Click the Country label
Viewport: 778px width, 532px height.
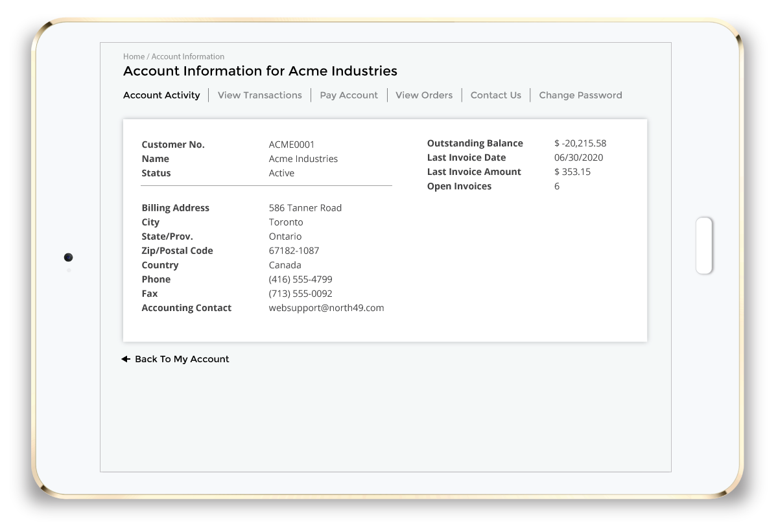[160, 265]
